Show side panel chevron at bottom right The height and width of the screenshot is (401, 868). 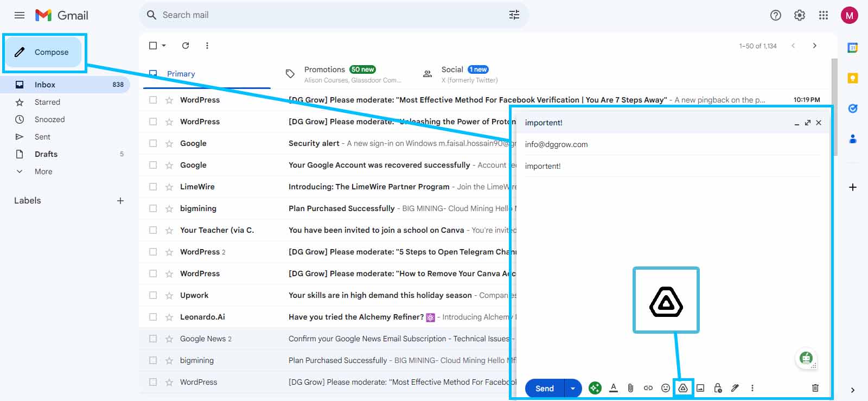pyautogui.click(x=853, y=390)
